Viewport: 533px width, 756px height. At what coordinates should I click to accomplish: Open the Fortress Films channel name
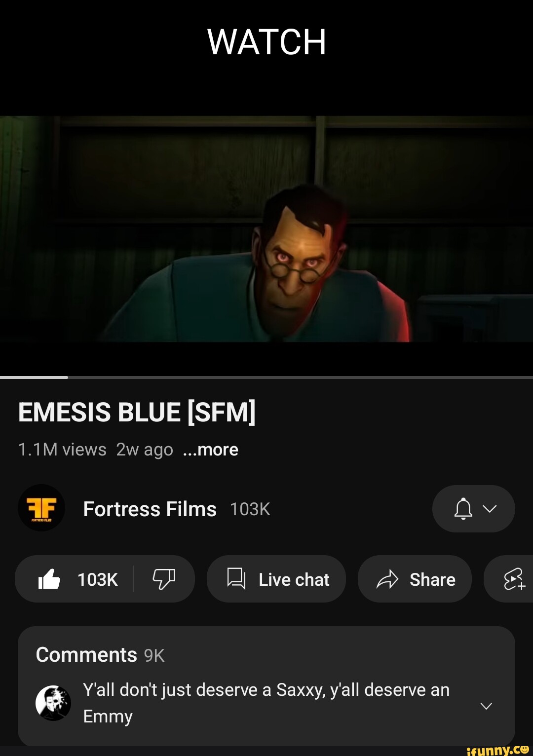[150, 509]
